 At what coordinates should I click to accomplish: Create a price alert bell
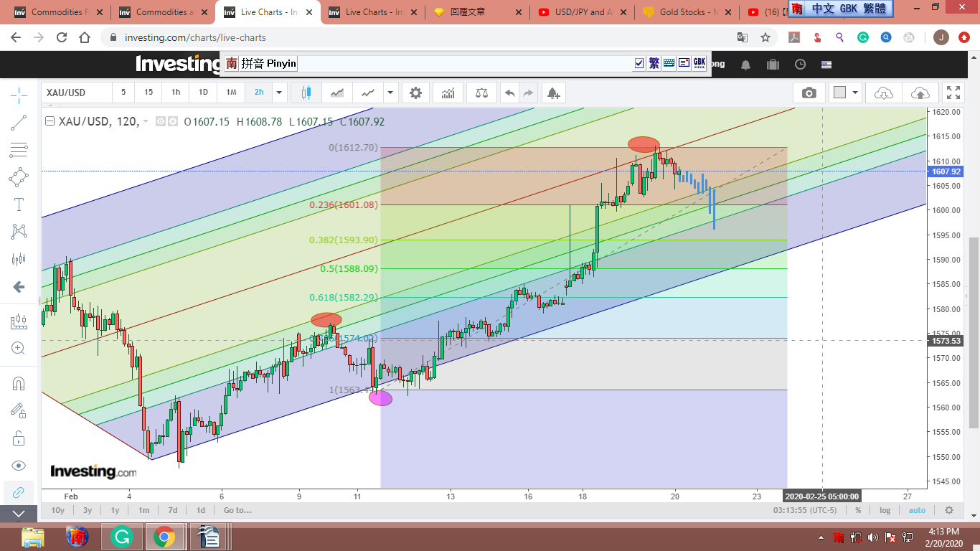coord(552,93)
